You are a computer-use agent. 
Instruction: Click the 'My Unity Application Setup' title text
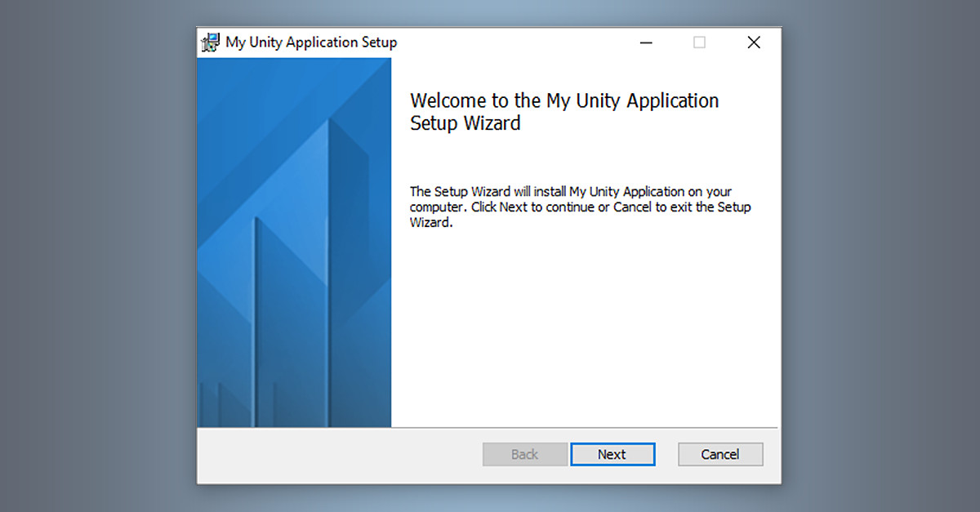tap(311, 42)
